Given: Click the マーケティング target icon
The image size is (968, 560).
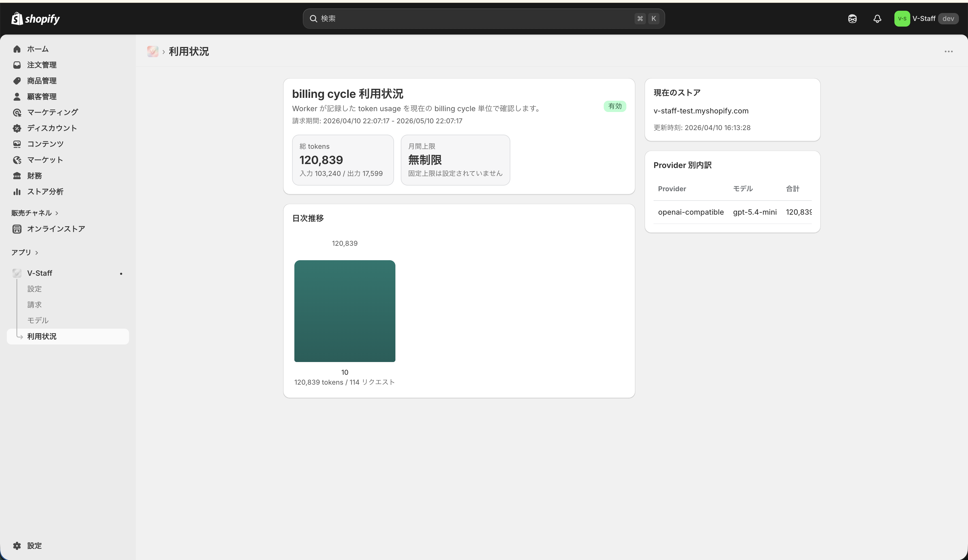Looking at the screenshot, I should tap(17, 113).
